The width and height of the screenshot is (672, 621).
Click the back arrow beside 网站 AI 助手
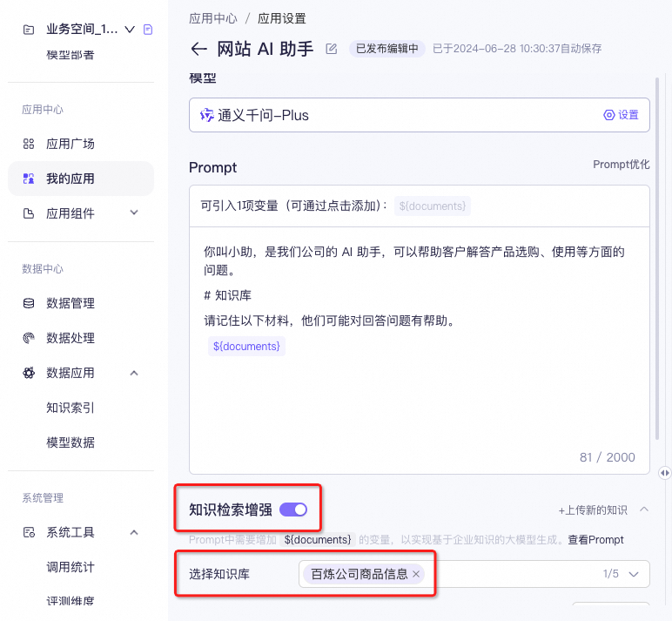click(x=198, y=49)
